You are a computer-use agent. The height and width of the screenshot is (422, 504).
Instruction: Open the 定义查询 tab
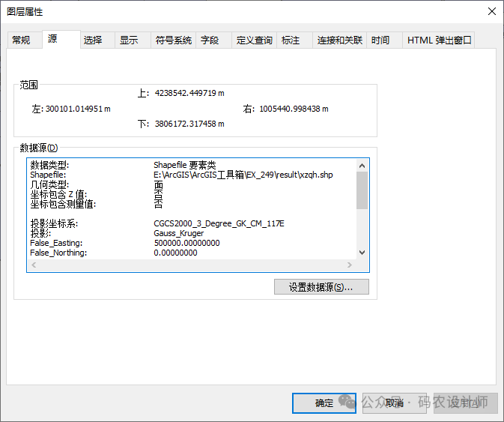click(x=254, y=40)
